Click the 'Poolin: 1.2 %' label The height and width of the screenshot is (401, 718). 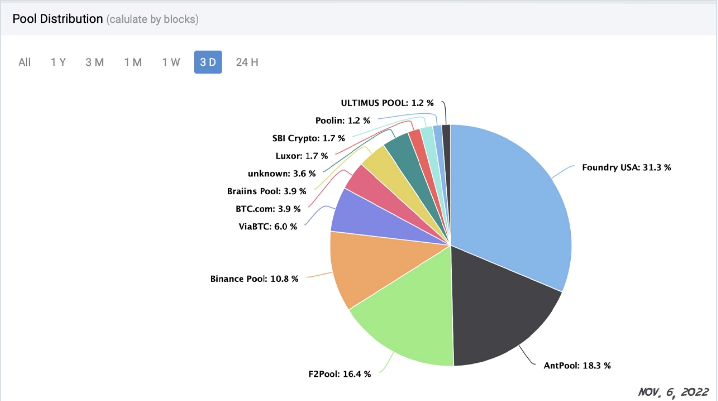343,121
